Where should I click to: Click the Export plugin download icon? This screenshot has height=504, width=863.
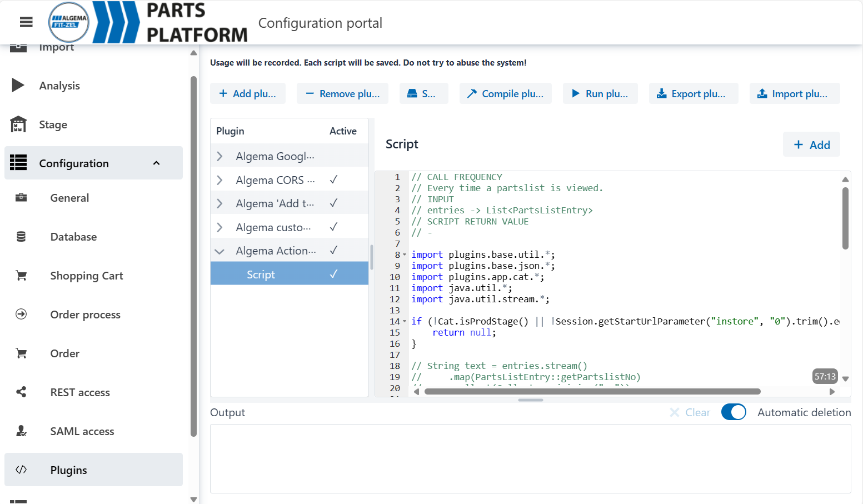click(x=661, y=93)
